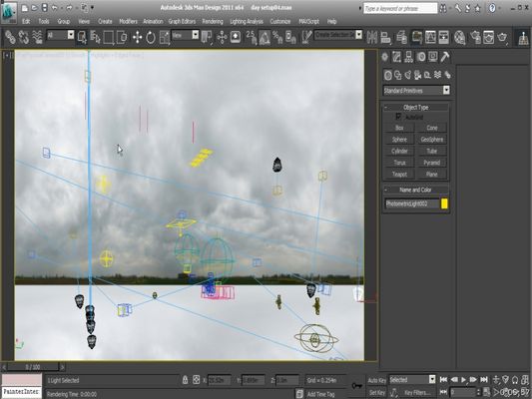Toggle the AutoGrid checkbox
532x399 pixels.
[x=398, y=117]
